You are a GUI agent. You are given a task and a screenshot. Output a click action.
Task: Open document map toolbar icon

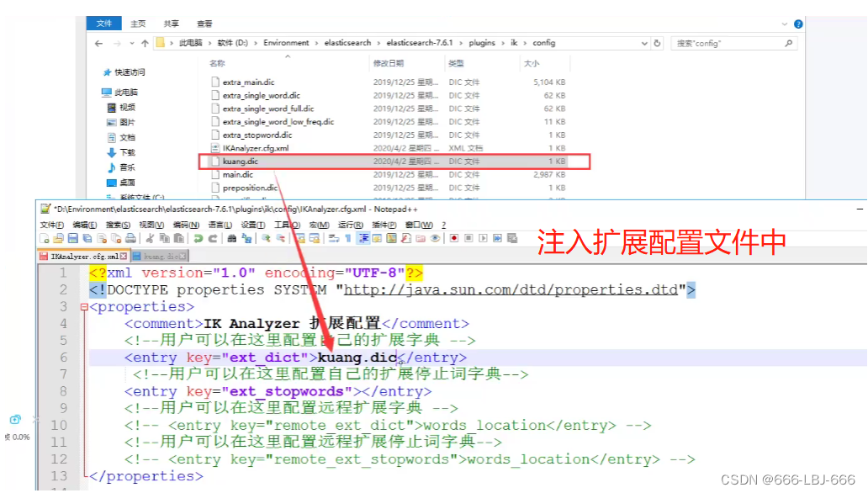click(391, 238)
